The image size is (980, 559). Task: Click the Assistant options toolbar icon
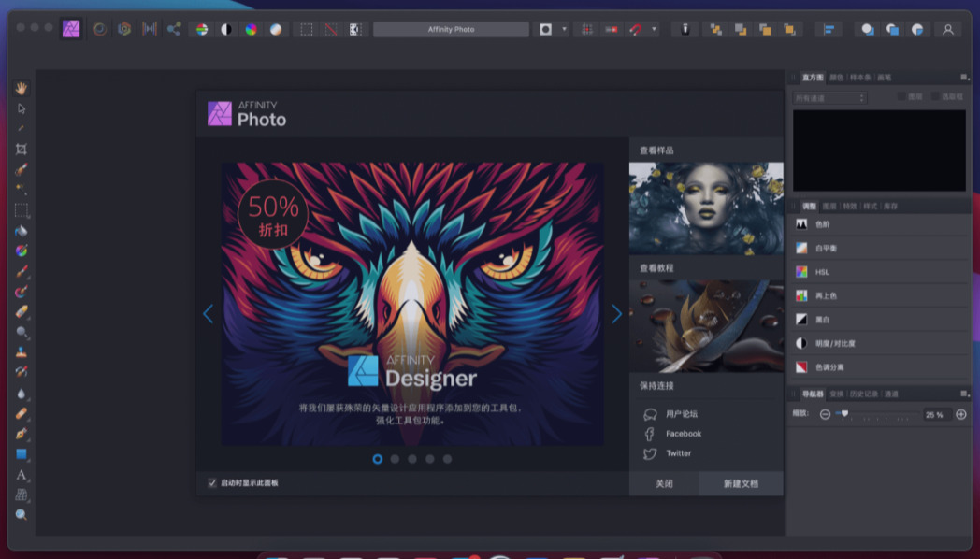(x=685, y=29)
